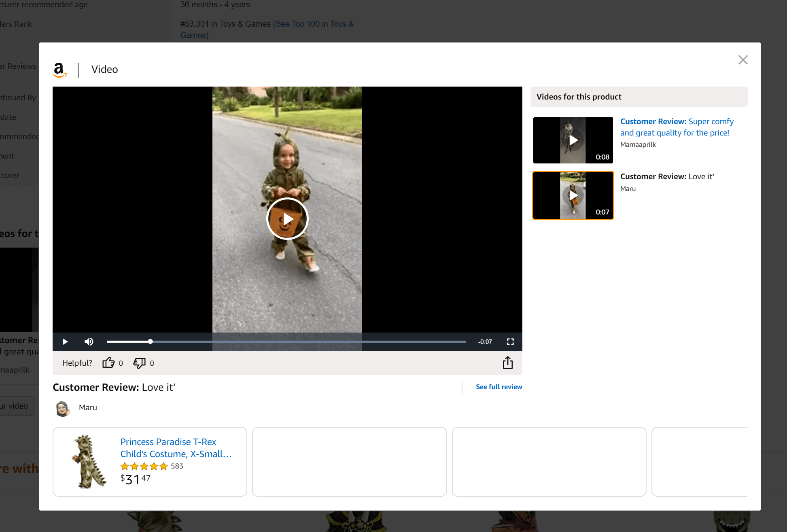The width and height of the screenshot is (787, 532).
Task: Open 'See Top 100 in Toys & Games' link
Action: 267,30
